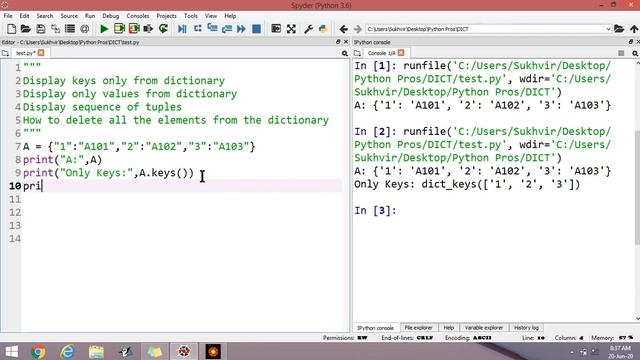Viewport: 640px width, 360px height.
Task: Switch to File explorer tab
Action: [418, 328]
